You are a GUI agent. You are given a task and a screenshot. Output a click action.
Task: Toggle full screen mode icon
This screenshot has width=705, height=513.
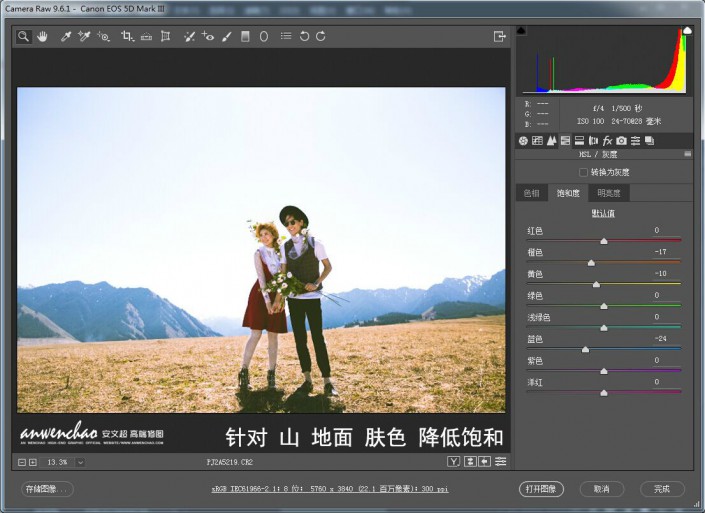[x=500, y=36]
